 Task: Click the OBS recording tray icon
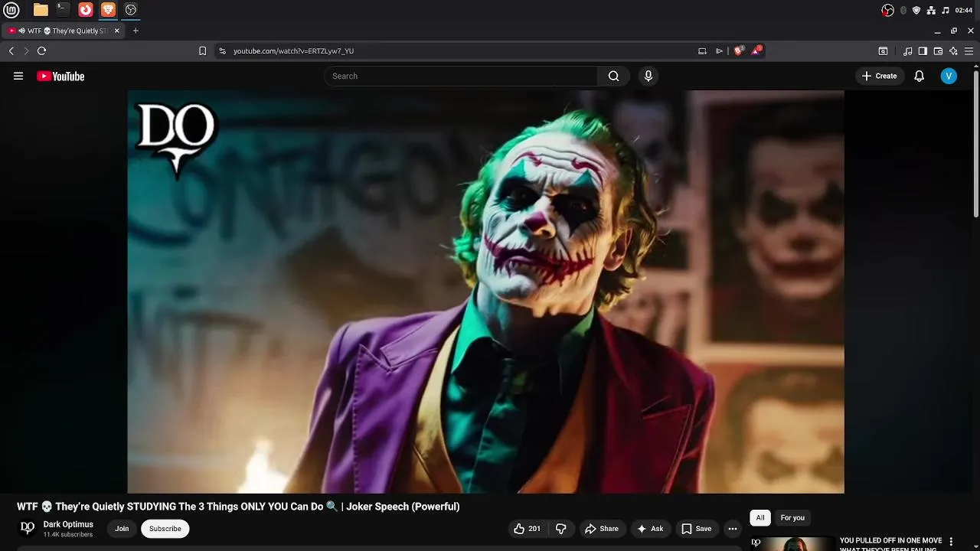coord(887,10)
